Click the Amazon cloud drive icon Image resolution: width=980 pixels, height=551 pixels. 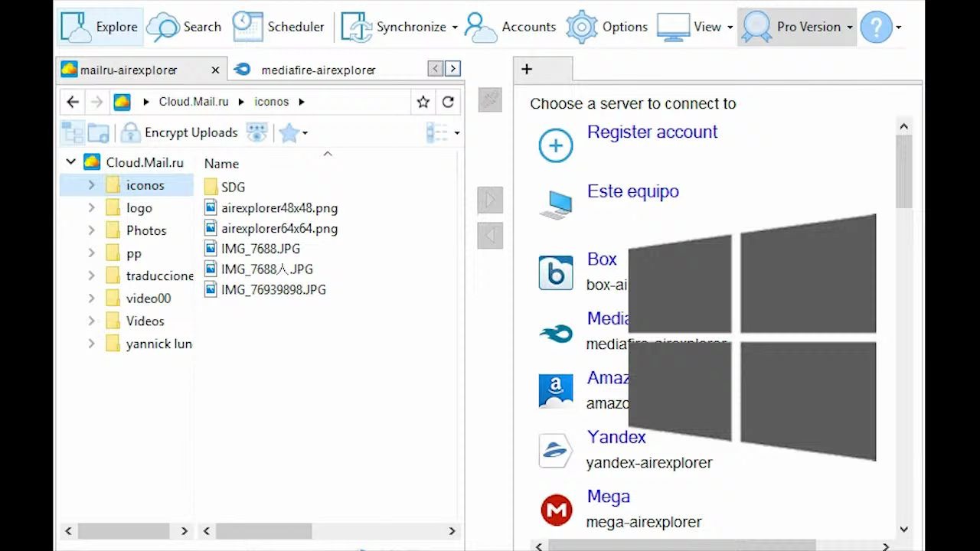click(x=556, y=391)
